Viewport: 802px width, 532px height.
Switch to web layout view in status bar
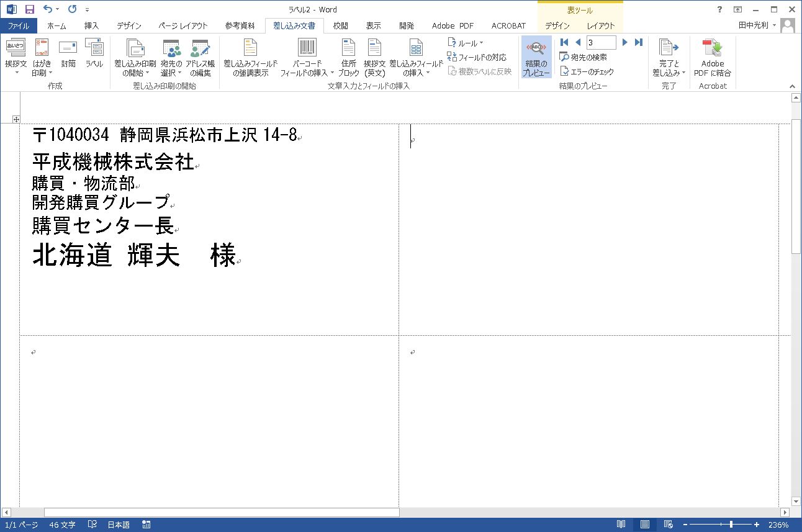[x=669, y=525]
